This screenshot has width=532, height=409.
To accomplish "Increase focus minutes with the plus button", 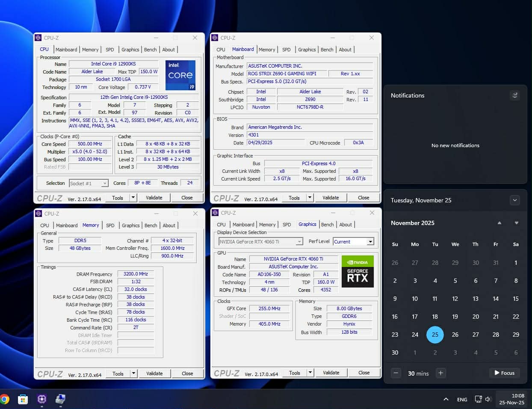I will [440, 373].
